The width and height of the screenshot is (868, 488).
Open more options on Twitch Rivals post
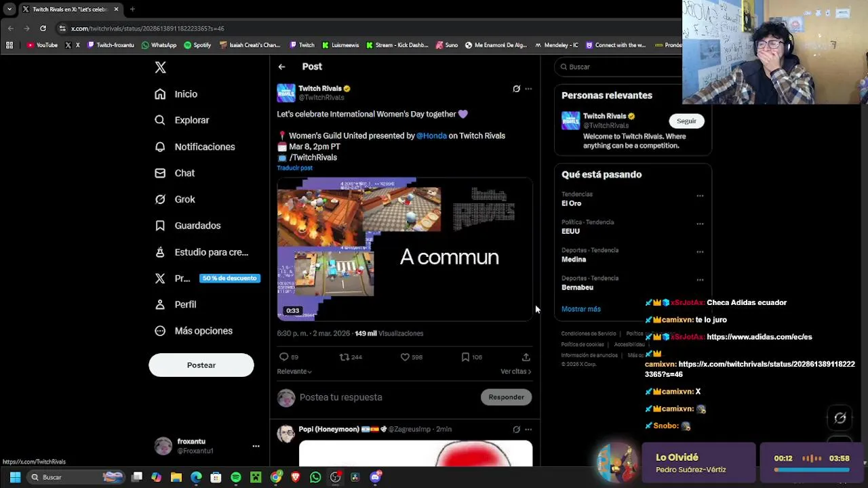pyautogui.click(x=528, y=89)
